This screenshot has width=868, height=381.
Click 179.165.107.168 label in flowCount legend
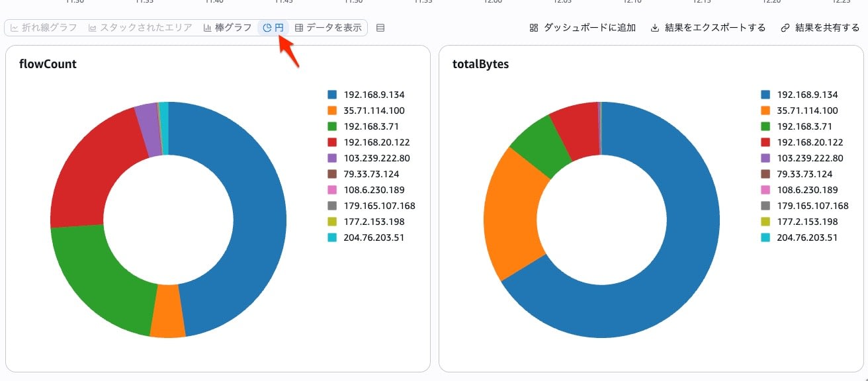[x=380, y=206]
